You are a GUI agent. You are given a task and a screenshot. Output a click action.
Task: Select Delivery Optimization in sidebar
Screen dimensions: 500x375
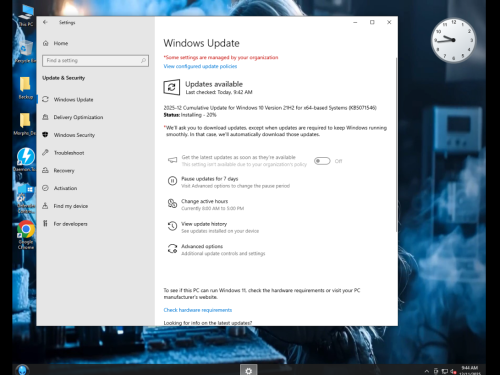73,117
